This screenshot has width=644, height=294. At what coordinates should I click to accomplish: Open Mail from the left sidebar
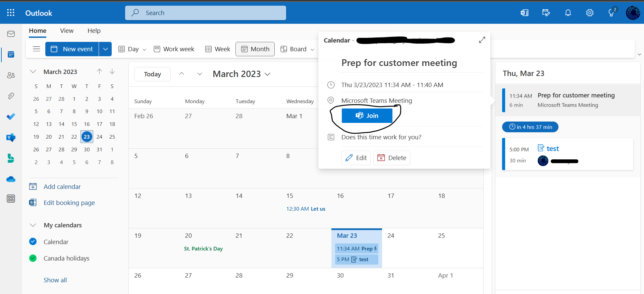(11, 34)
